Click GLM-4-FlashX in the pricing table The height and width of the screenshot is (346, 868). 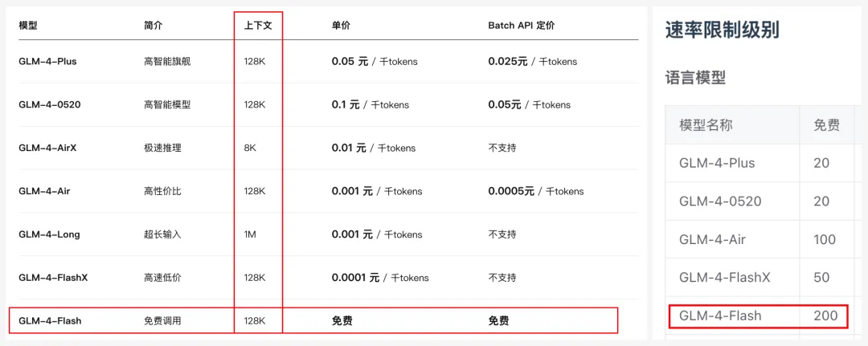click(x=53, y=278)
